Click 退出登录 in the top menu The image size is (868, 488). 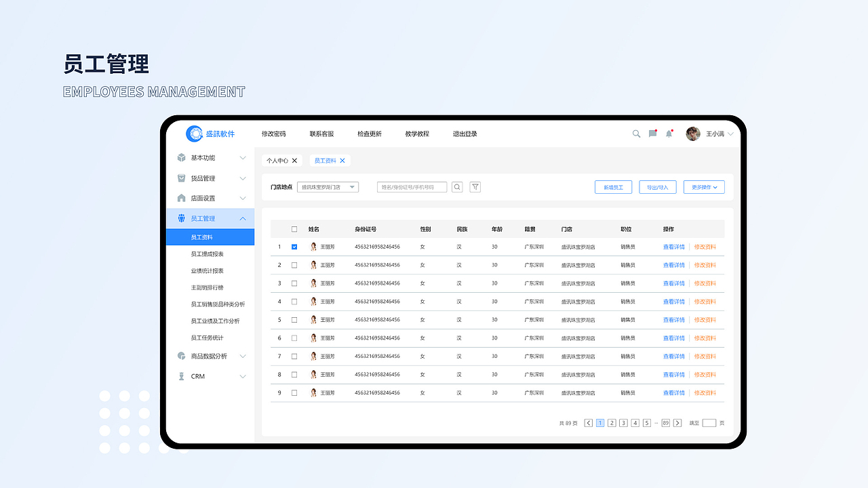point(465,134)
